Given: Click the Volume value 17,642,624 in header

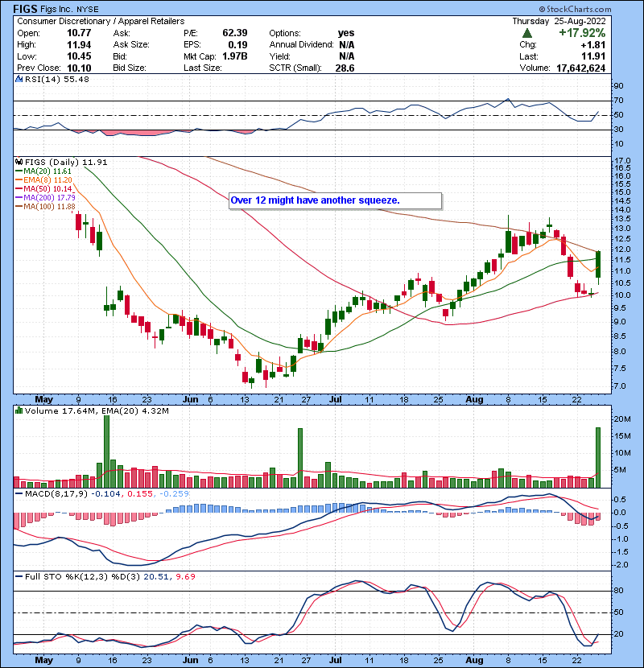Looking at the screenshot, I should point(580,68).
